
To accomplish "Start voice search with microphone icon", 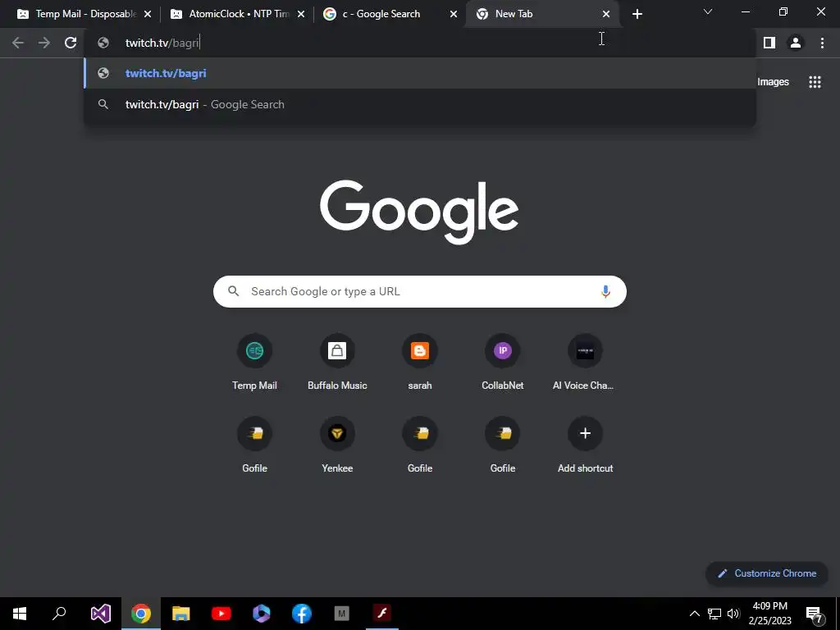I will pyautogui.click(x=605, y=291).
